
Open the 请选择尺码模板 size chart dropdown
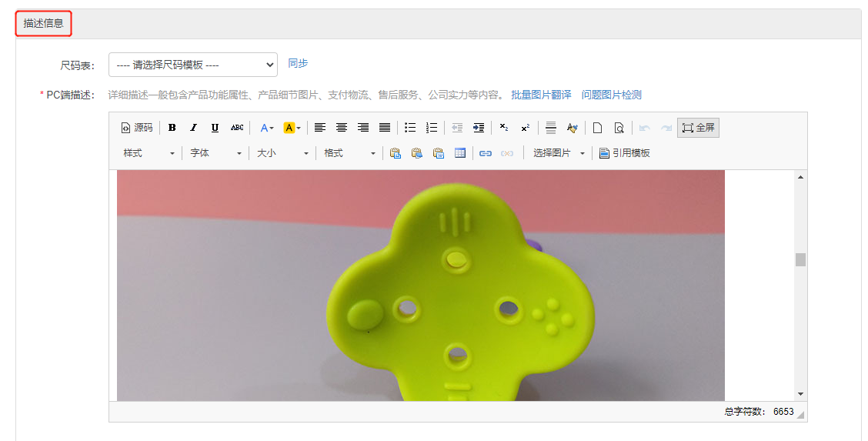(192, 65)
